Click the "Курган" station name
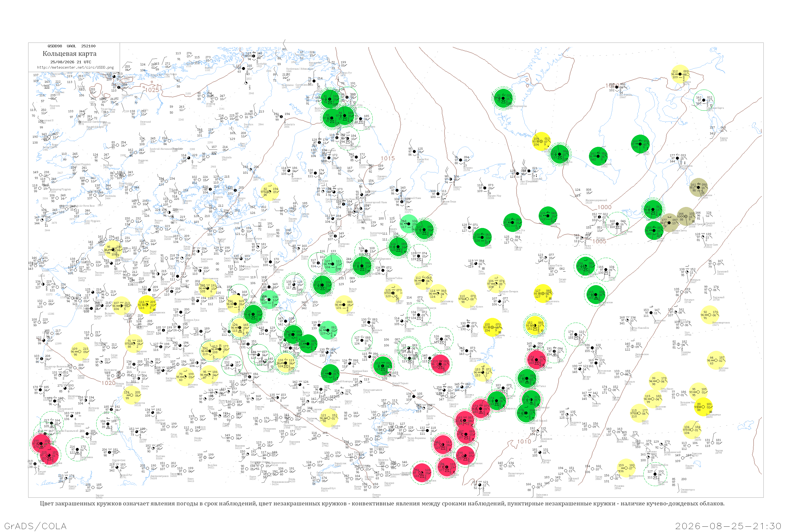The height and width of the screenshot is (532, 798). 596,434
